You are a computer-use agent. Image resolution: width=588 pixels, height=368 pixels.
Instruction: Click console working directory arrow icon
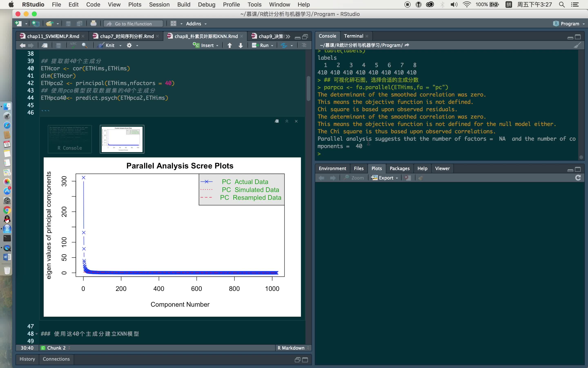[407, 45]
